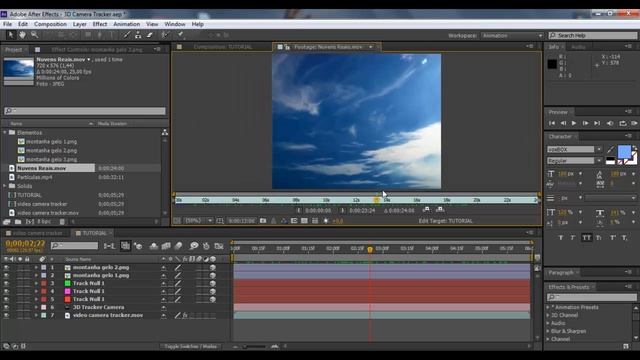Click the Search Help field
640x360 pixels.
pyautogui.click(x=593, y=36)
